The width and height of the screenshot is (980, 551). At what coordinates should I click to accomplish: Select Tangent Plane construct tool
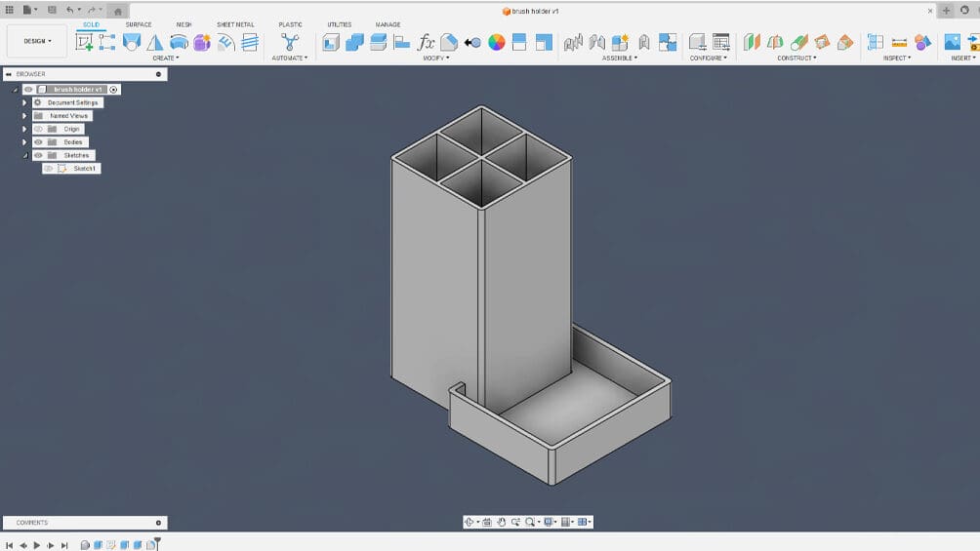(798, 42)
